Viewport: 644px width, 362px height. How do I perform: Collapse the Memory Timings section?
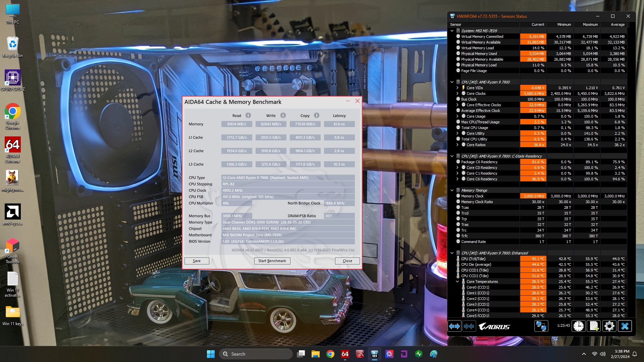coord(452,190)
